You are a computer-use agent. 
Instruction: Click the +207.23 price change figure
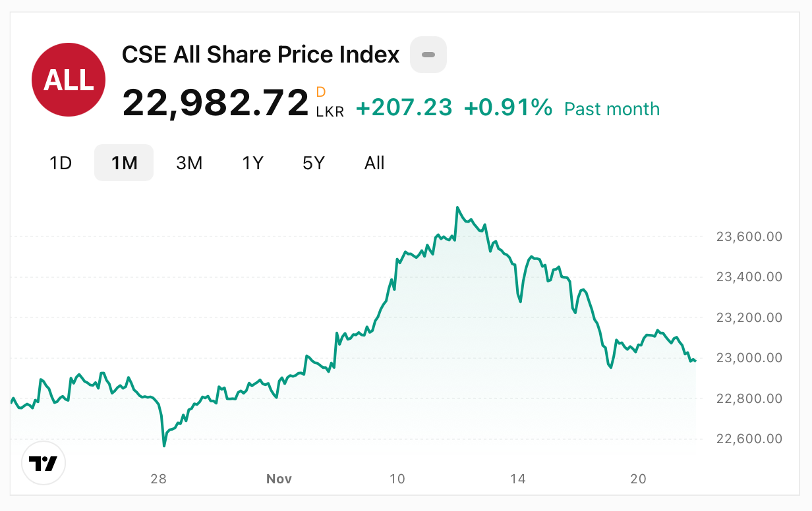click(404, 107)
